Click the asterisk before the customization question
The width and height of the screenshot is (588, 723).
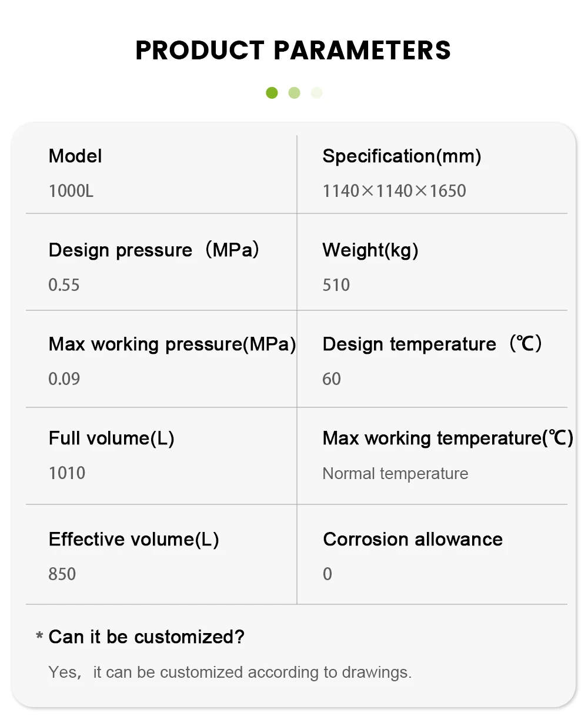(39, 637)
